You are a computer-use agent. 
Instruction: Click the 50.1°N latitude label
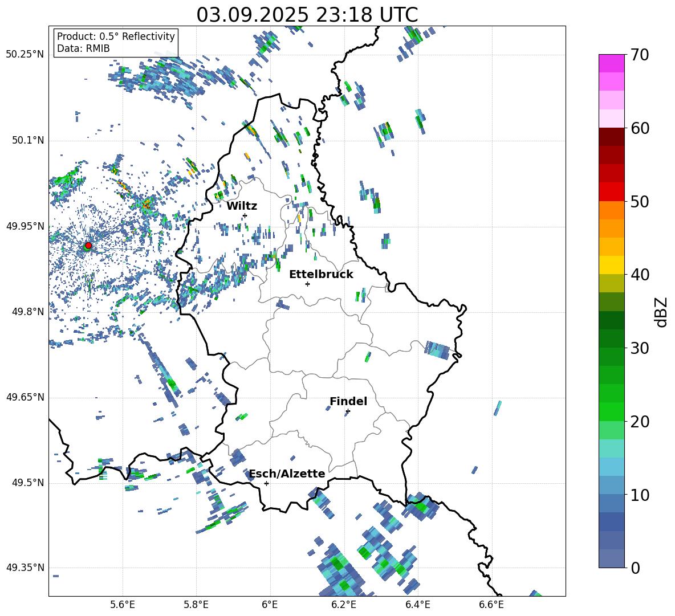(28, 141)
